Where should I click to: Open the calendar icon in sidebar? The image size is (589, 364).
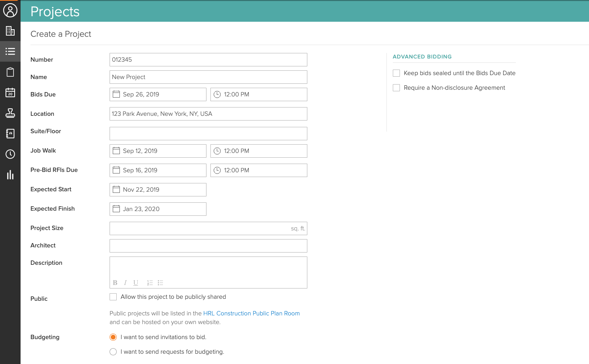click(x=10, y=92)
